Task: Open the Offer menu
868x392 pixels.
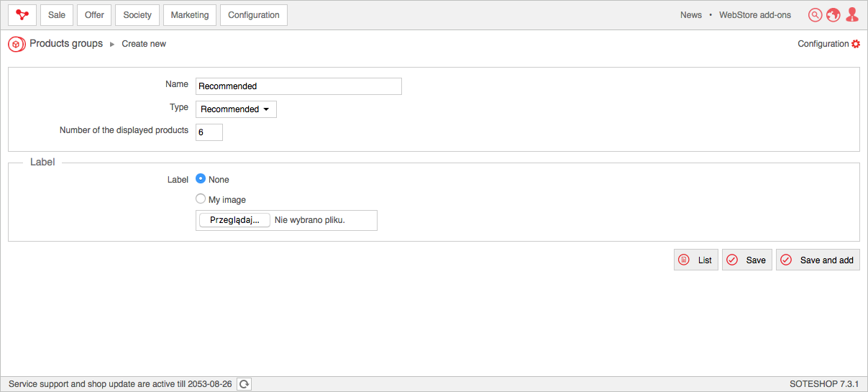Action: pyautogui.click(x=94, y=15)
